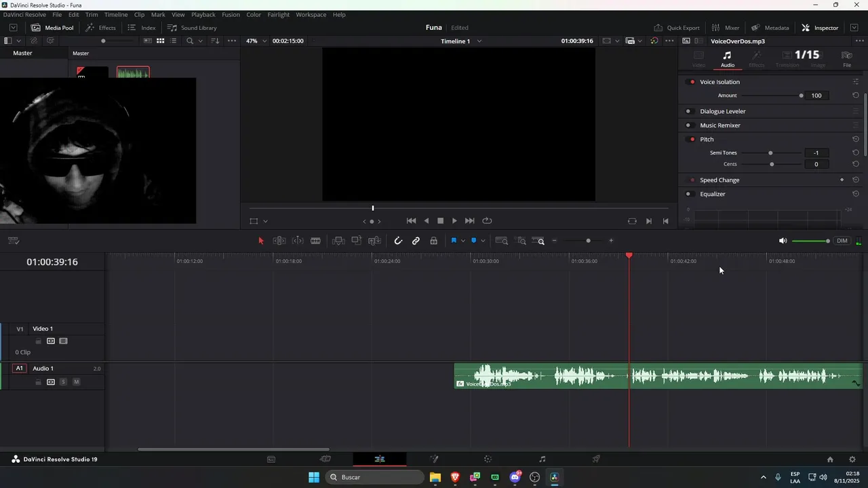
Task: Open the Flag color dropdown arrow
Action: tap(463, 241)
